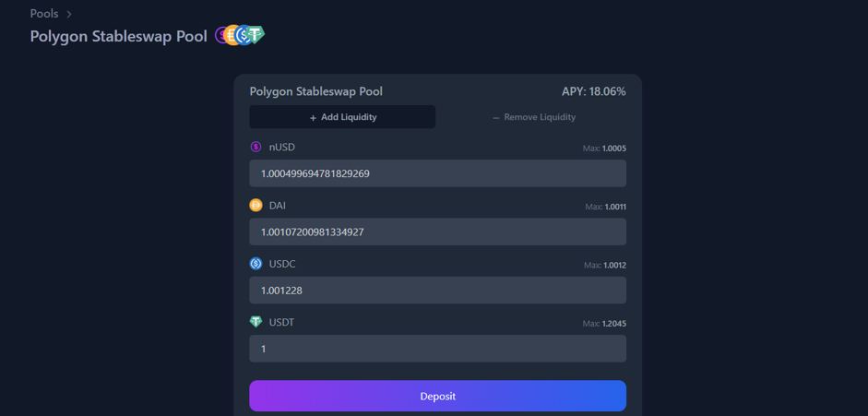Click the USDC token icon in the form
Screen dimensions: 868x416
tap(256, 264)
